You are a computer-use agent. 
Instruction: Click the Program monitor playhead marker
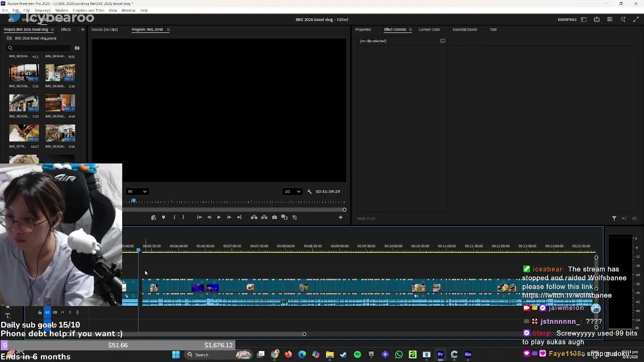point(133,201)
